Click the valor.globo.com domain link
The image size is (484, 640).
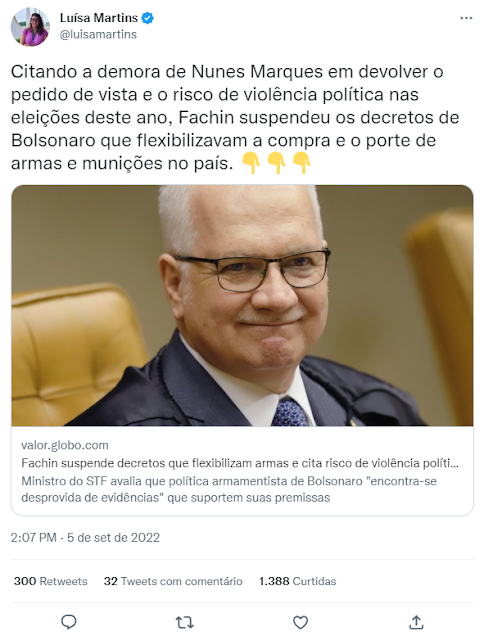tap(65, 445)
